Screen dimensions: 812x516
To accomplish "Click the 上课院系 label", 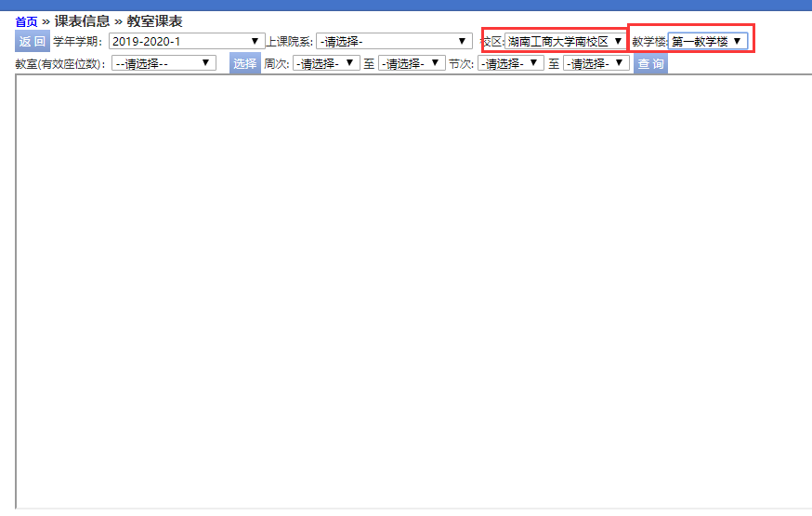I will click(x=290, y=42).
